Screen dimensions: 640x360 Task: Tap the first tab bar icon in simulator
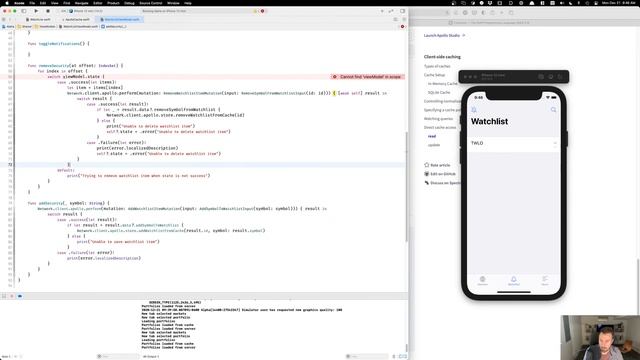482,280
